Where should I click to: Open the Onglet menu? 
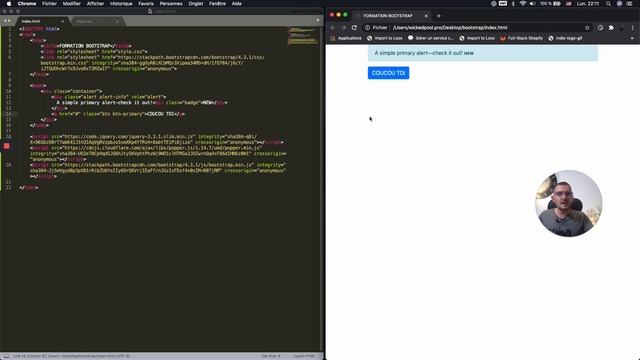(x=196, y=4)
